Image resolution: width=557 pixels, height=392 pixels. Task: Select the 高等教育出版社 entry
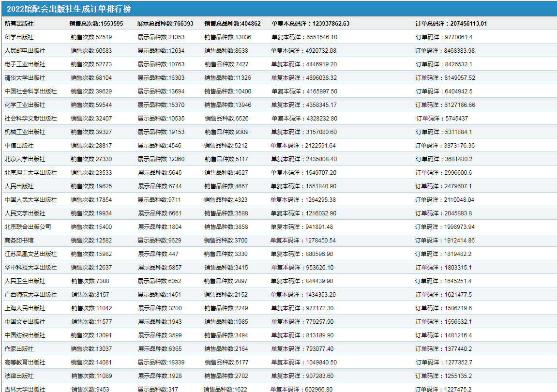[x=25, y=362]
